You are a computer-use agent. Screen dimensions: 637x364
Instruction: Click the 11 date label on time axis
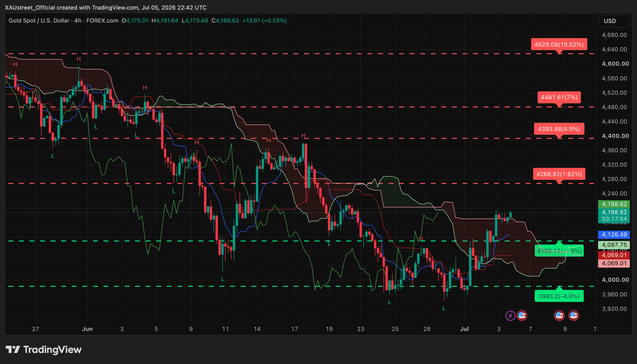(225, 329)
